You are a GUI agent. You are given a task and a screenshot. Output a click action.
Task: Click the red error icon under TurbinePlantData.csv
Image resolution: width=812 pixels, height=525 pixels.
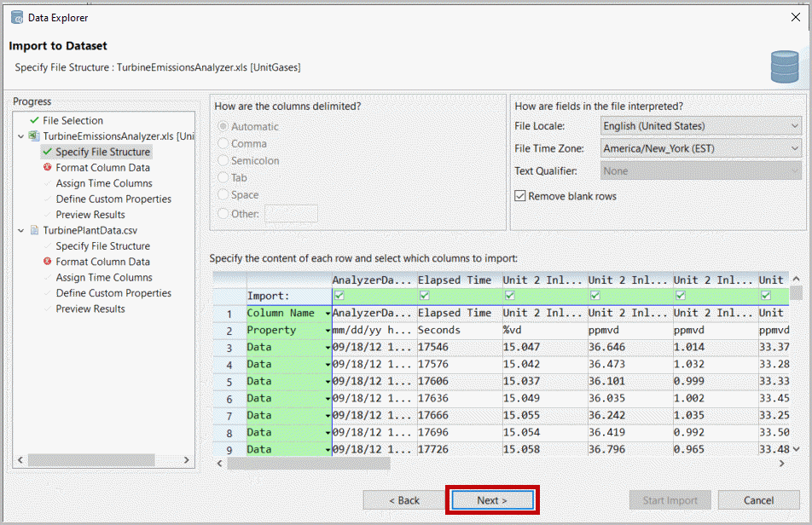47,262
